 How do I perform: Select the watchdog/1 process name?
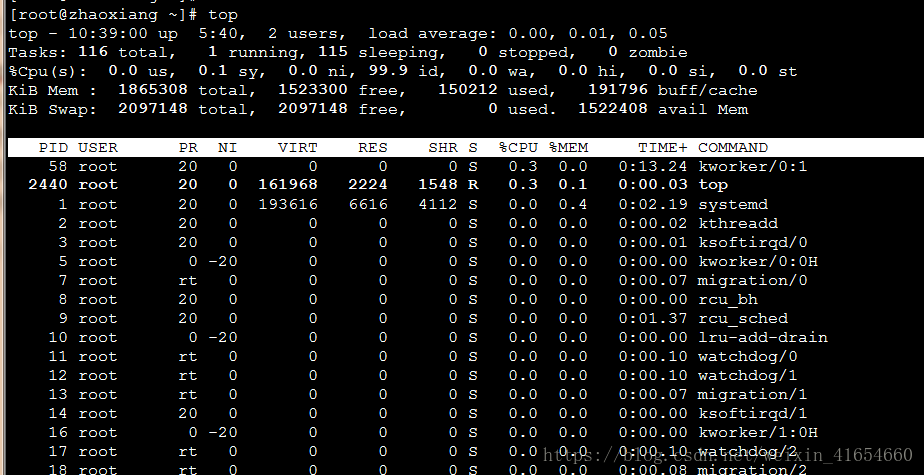748,375
